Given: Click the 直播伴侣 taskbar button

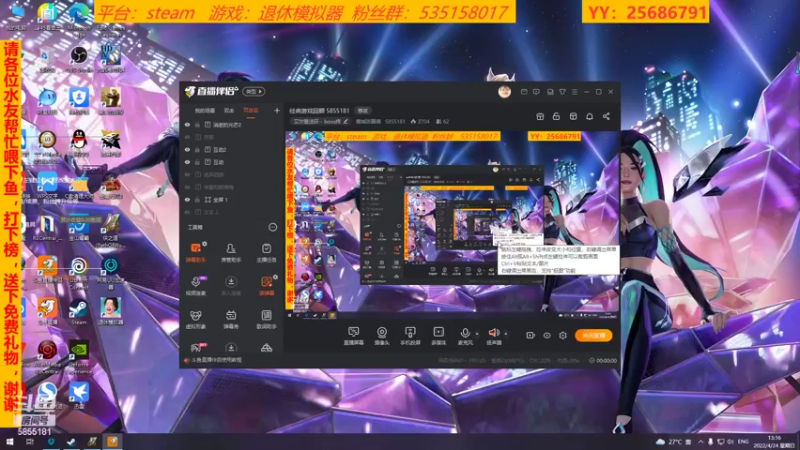Looking at the screenshot, I should click(x=112, y=441).
